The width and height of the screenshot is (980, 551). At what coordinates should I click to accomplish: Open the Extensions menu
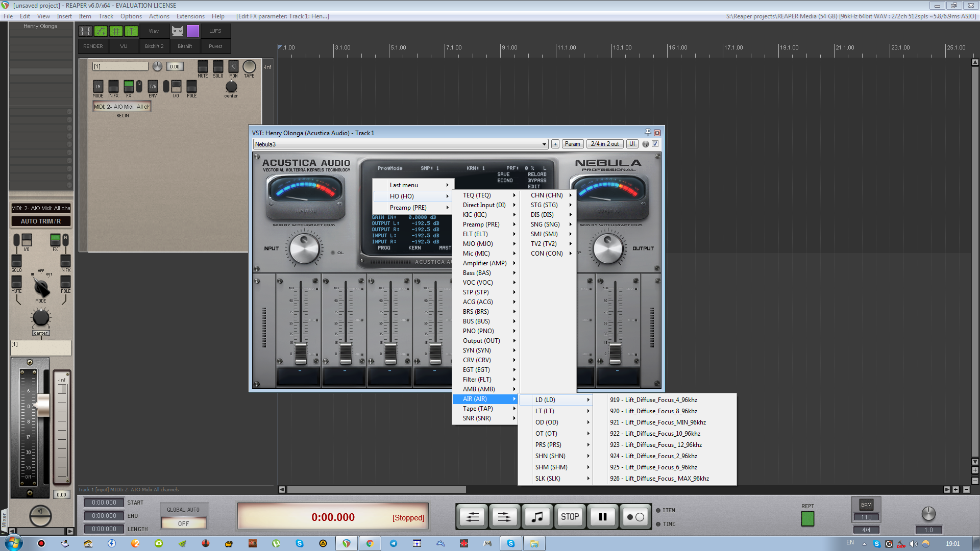point(190,16)
